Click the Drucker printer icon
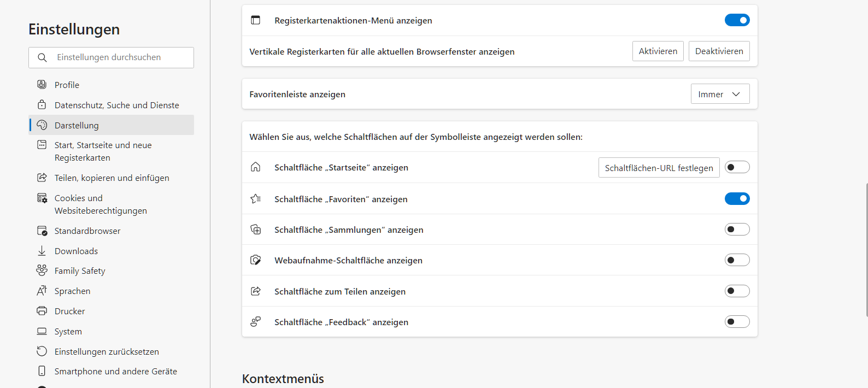This screenshot has height=388, width=868. click(42, 311)
